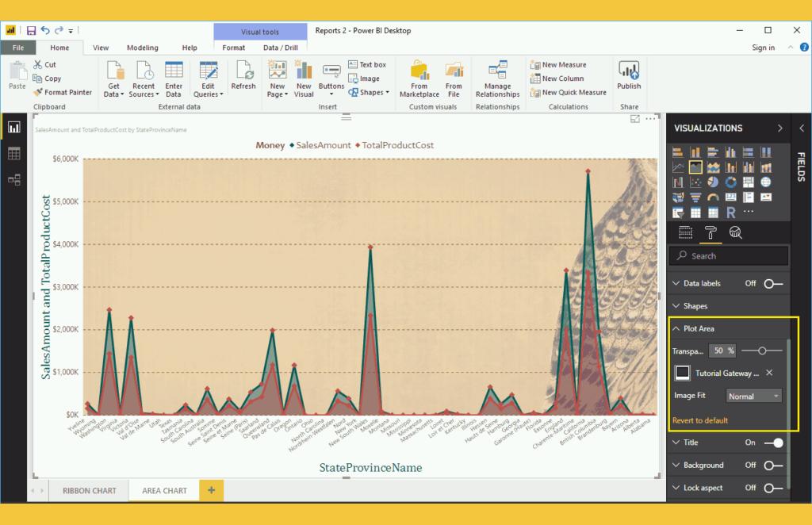Click the Transparency slider handle
812x525 pixels.
763,351
